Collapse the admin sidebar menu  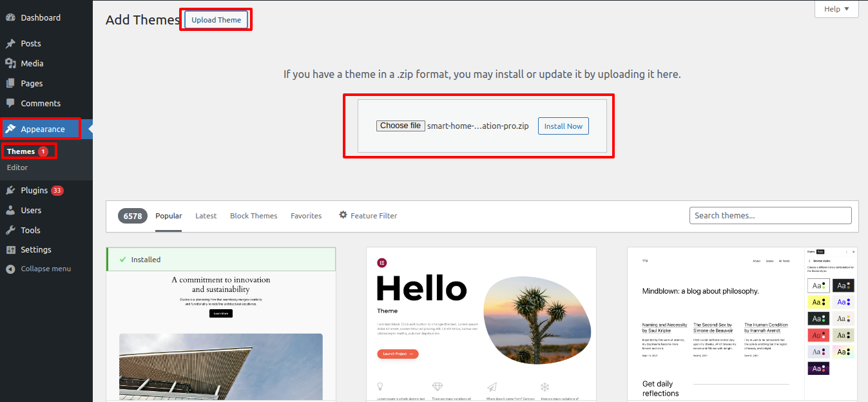pos(46,269)
